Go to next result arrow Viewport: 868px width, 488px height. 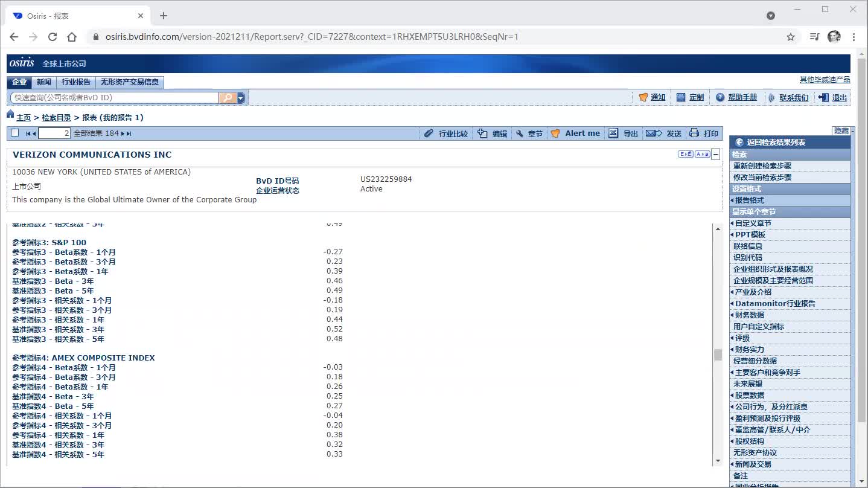point(123,133)
